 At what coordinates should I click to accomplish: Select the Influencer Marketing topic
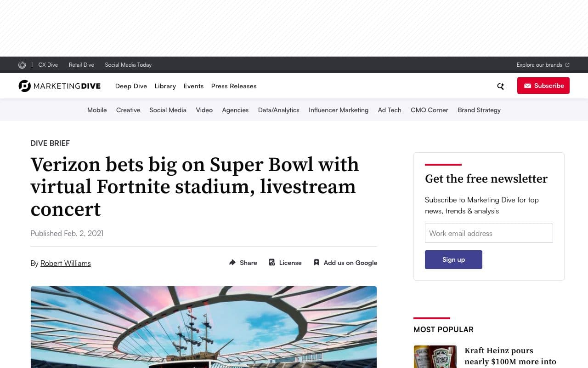pos(339,110)
